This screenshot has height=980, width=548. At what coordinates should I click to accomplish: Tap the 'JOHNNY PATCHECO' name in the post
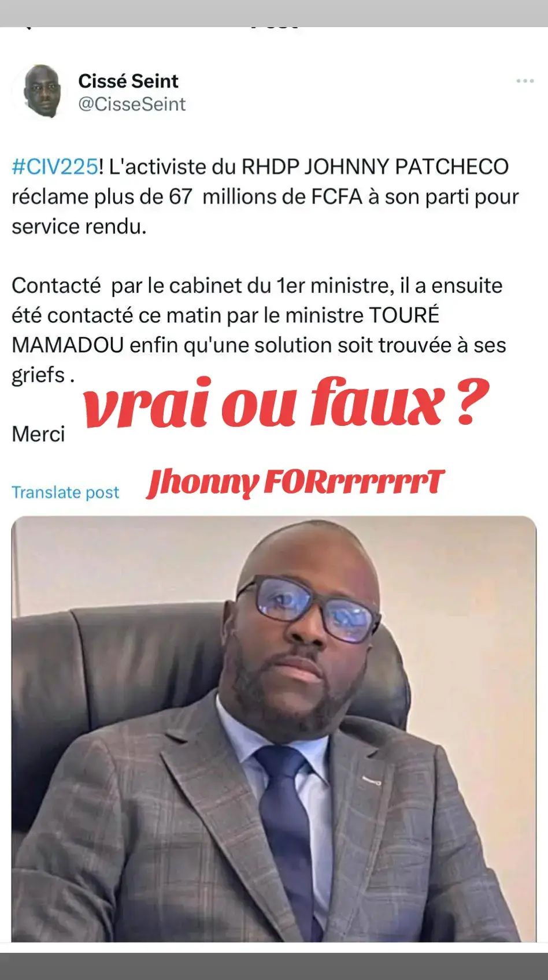coord(406,167)
